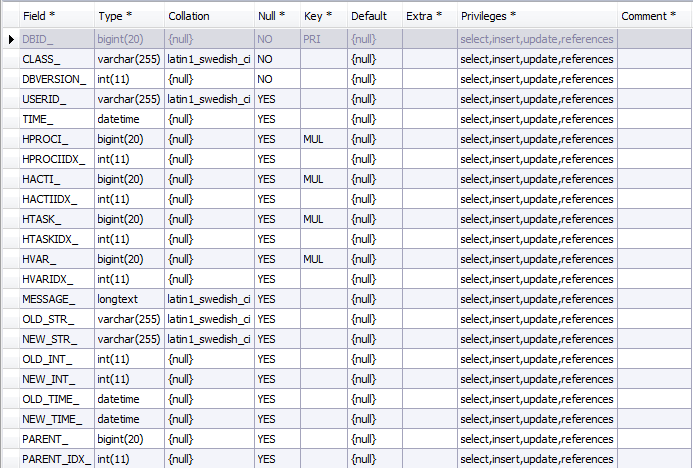Select the CLASS_ field cell
693x468 pixels.
(x=57, y=59)
